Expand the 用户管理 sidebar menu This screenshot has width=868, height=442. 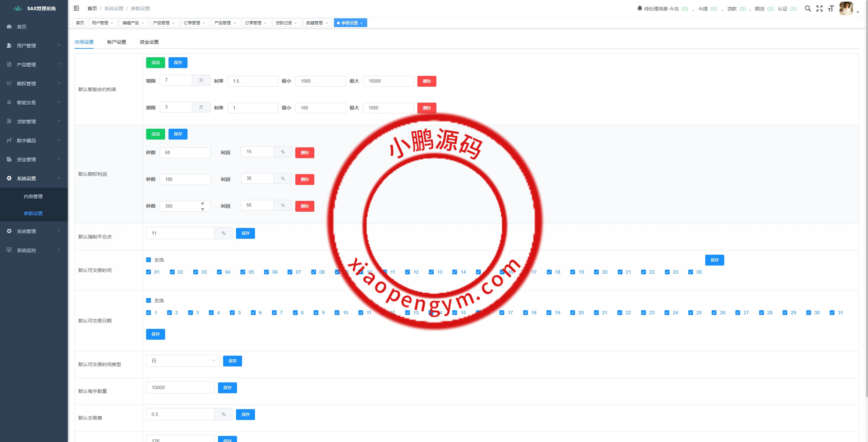34,45
